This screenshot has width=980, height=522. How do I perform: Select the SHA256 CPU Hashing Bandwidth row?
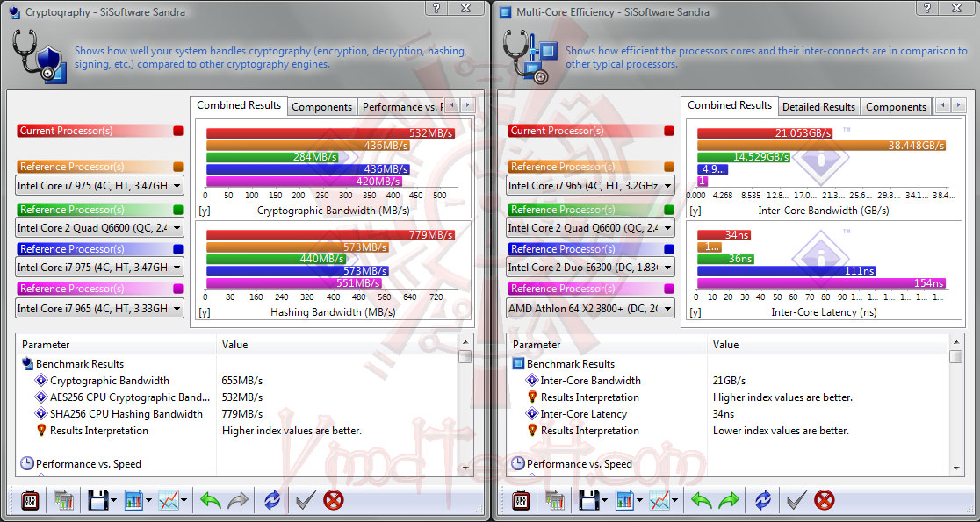point(237,414)
